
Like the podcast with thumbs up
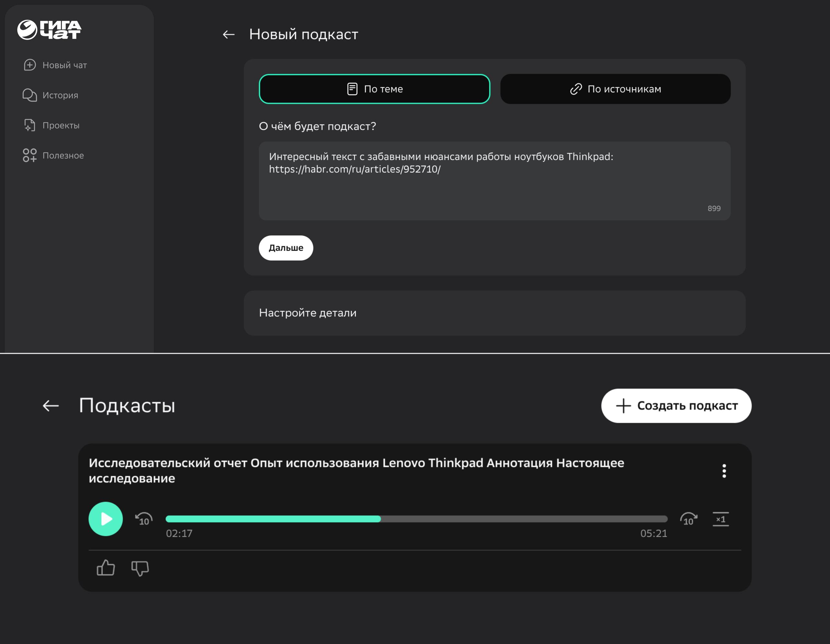106,568
